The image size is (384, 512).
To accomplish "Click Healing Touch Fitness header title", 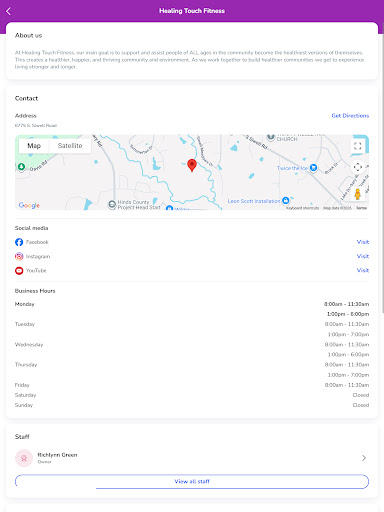I will 192,11.
